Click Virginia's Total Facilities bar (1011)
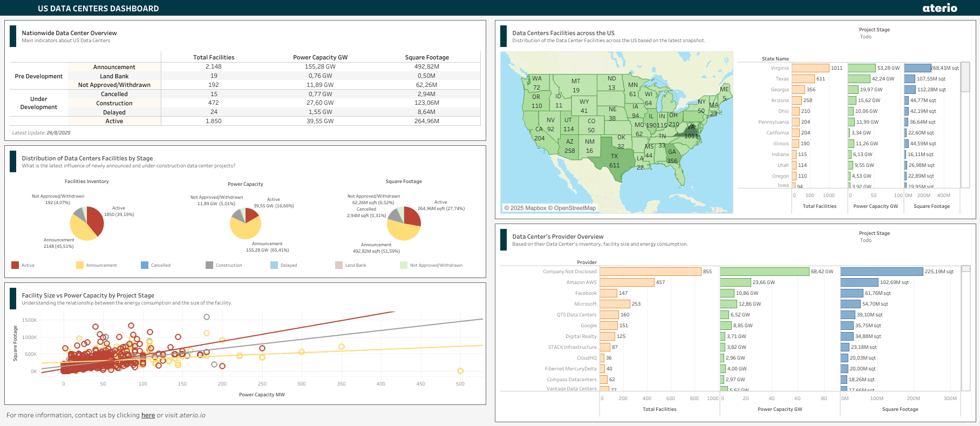980x426 pixels. click(811, 68)
